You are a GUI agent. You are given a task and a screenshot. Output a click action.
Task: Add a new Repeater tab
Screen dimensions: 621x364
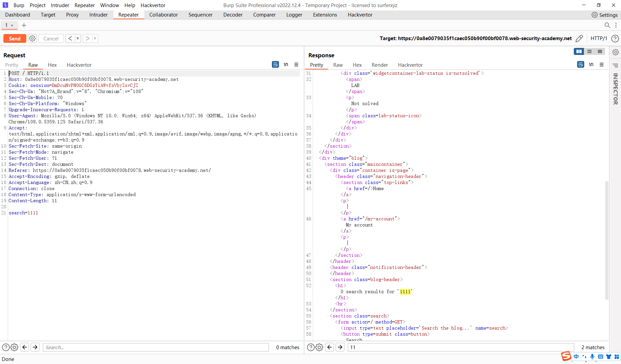[x=24, y=25]
